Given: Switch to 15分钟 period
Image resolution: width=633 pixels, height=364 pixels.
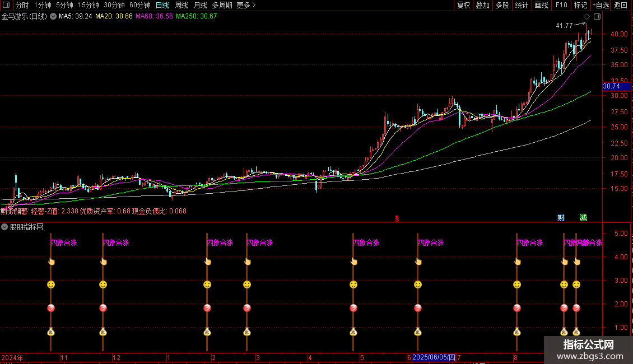Looking at the screenshot, I should coord(88,5).
